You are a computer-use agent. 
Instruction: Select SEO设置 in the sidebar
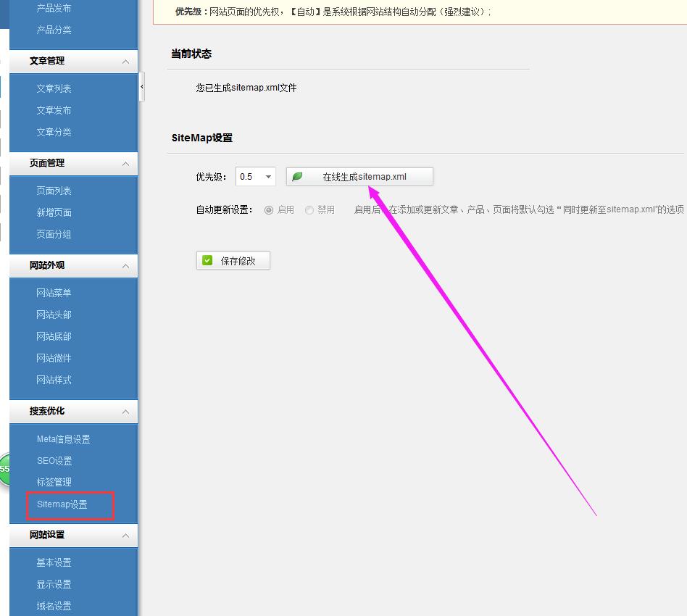pyautogui.click(x=54, y=460)
